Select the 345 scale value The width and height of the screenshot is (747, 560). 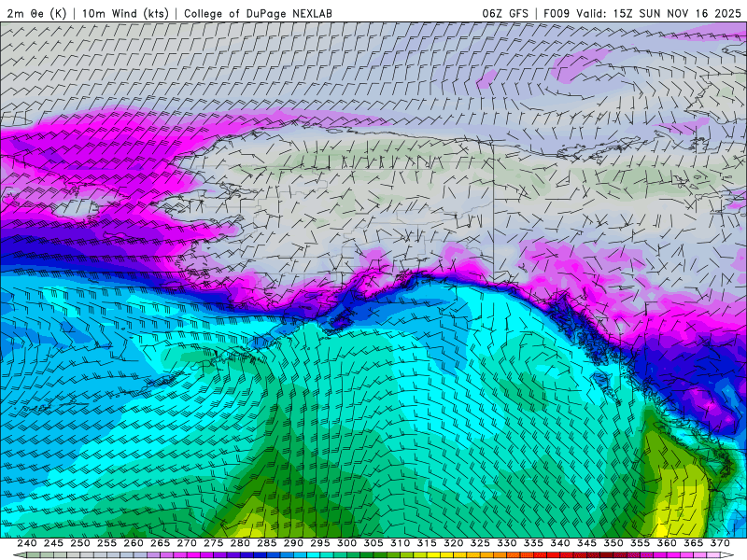[x=587, y=543]
